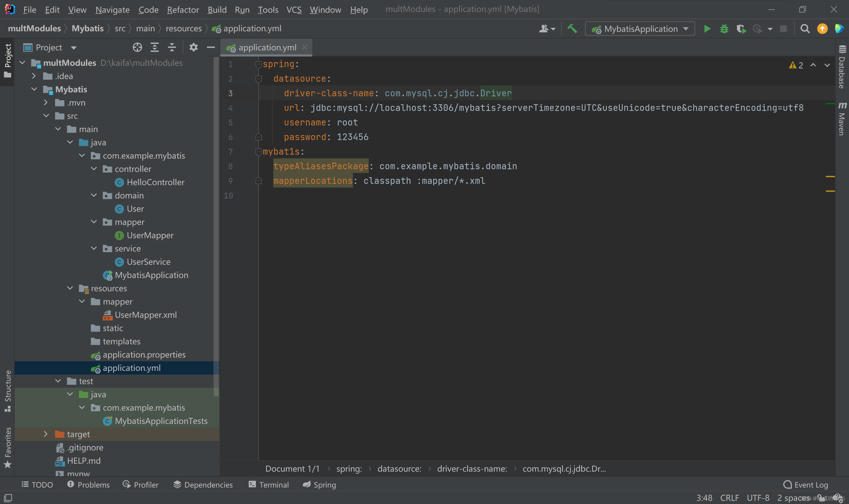Click the CRLF line separator indicator
Screen dimensions: 849x504
coord(729,498)
